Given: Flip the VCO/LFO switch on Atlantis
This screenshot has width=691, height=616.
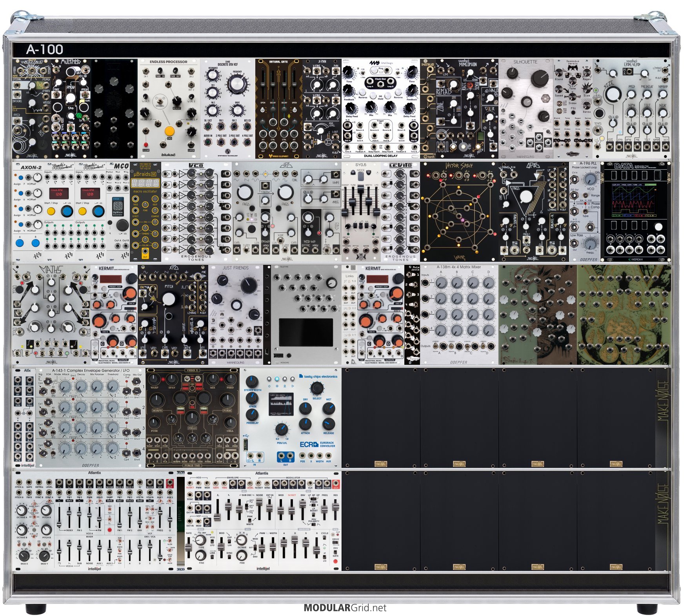Looking at the screenshot, I should (x=212, y=541).
